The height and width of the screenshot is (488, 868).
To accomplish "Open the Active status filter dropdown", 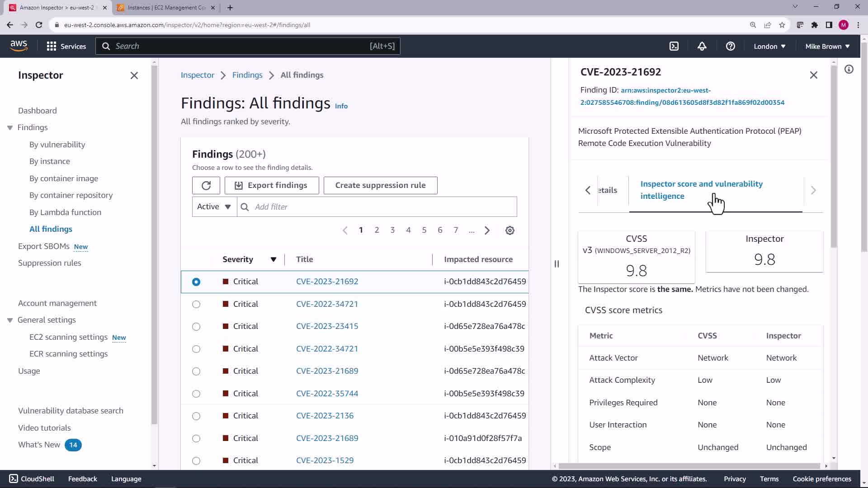I will click(x=214, y=207).
